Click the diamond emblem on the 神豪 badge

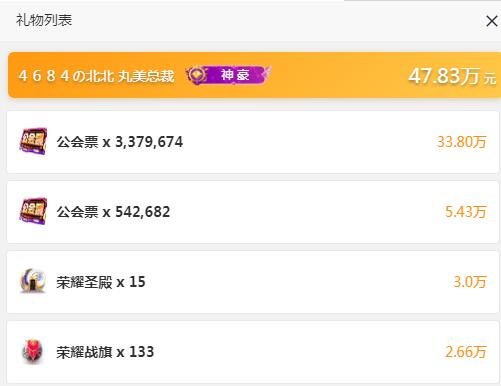(x=197, y=75)
